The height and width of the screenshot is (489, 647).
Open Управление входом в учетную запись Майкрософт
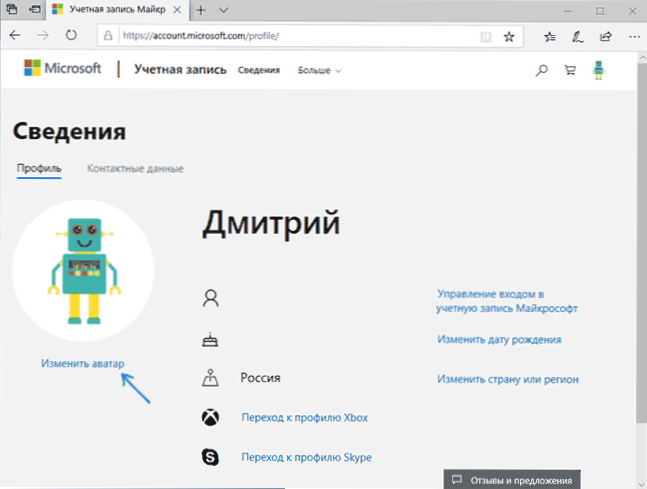coord(507,301)
